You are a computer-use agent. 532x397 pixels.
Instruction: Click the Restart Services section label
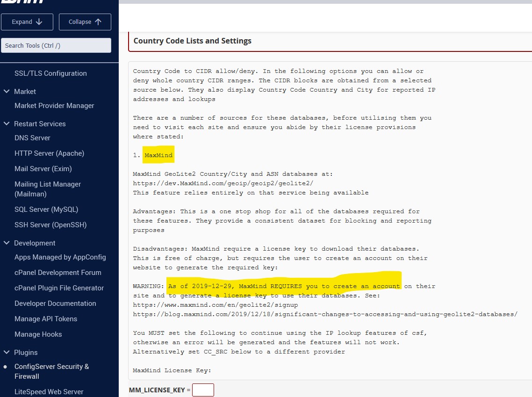[40, 124]
